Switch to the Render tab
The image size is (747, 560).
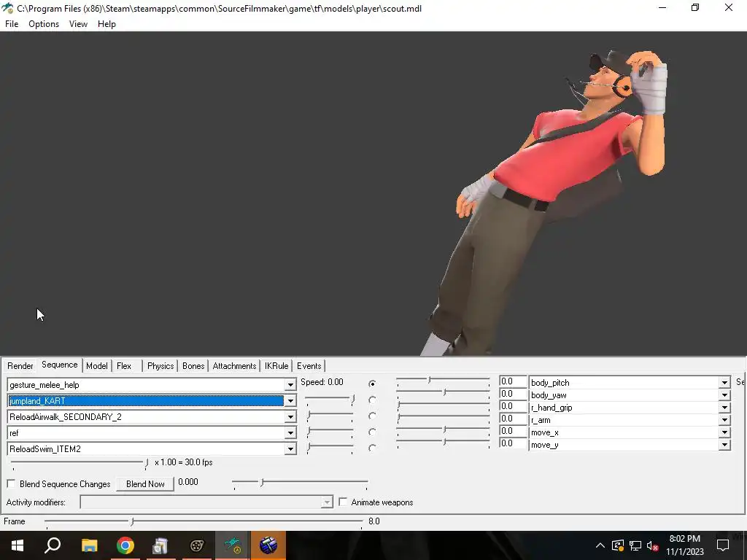[x=20, y=366]
